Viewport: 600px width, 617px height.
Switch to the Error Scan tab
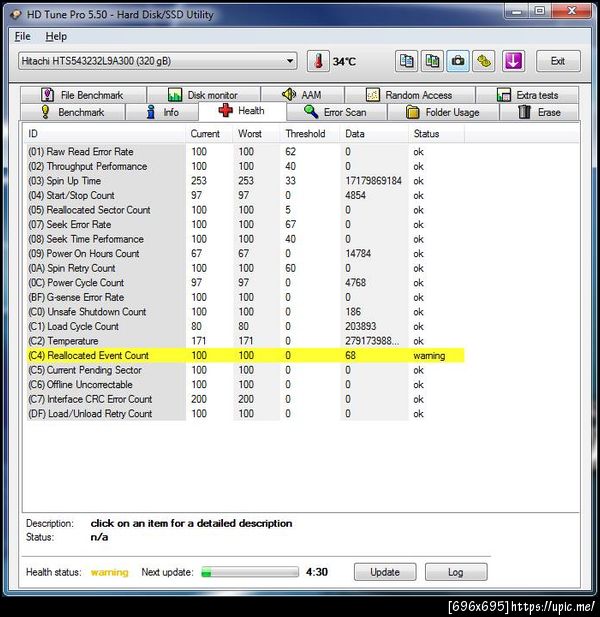click(336, 112)
